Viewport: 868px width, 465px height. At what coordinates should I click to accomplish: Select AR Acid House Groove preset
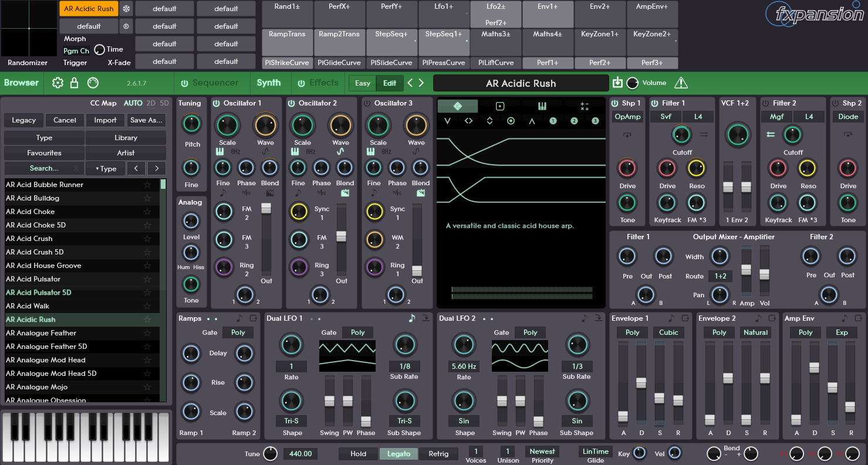pyautogui.click(x=82, y=266)
